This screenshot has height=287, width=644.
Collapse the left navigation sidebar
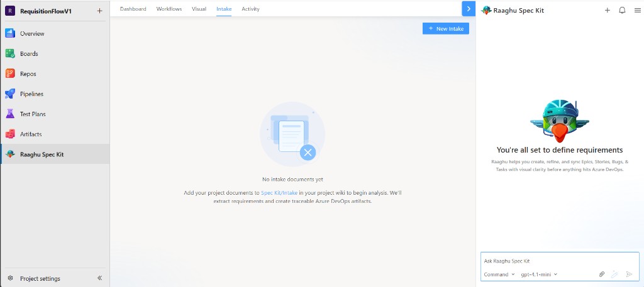click(99, 278)
